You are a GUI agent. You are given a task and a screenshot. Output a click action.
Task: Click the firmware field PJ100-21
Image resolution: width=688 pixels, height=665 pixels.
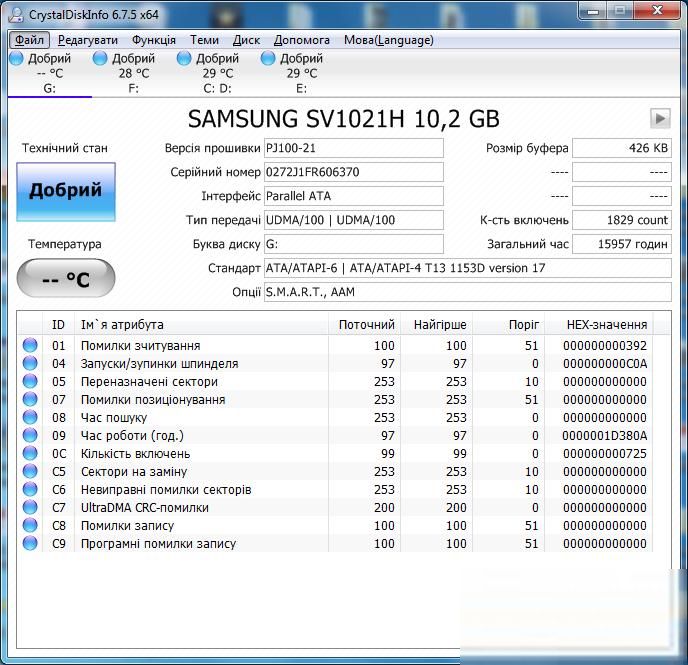(354, 148)
